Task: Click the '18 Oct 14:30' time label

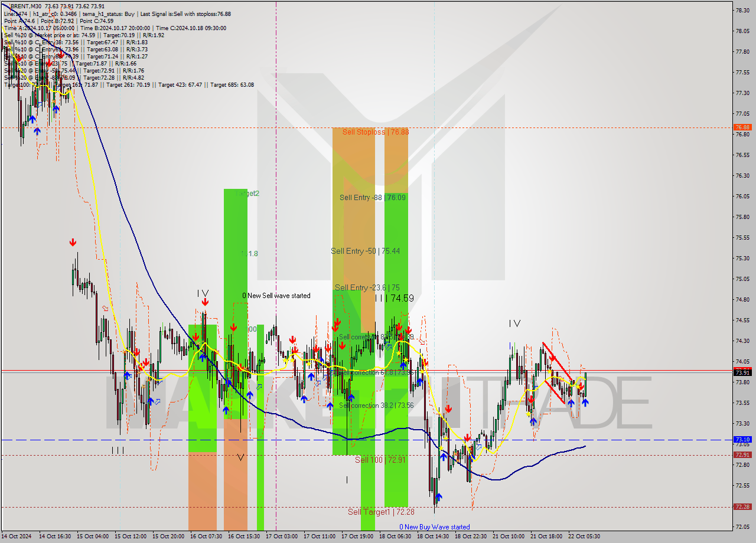Action: pyautogui.click(x=433, y=537)
